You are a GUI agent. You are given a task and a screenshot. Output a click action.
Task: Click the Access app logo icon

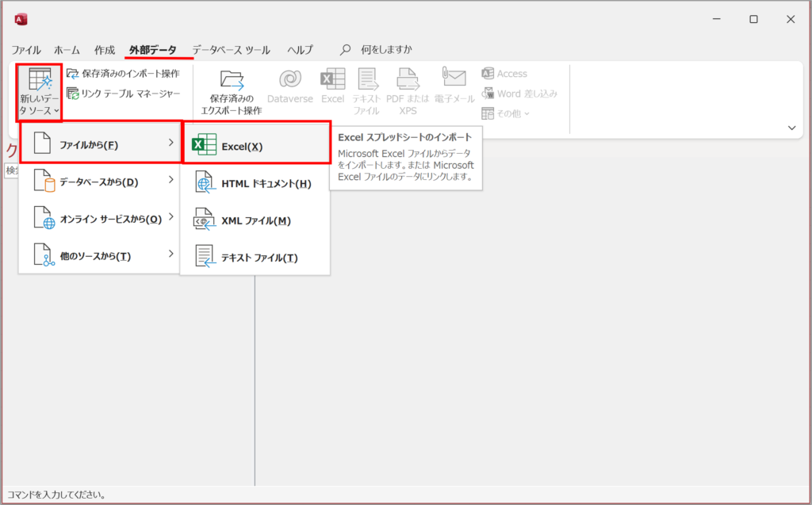pyautogui.click(x=21, y=20)
